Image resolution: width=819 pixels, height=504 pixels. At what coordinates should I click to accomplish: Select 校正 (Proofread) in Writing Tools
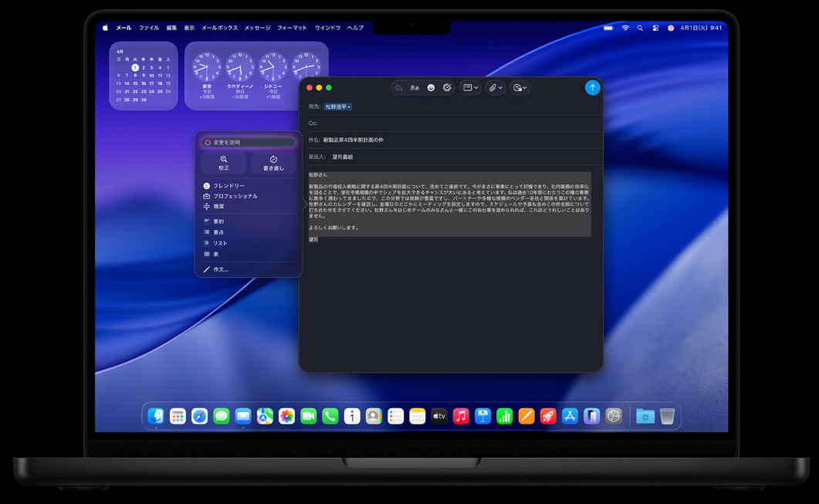pyautogui.click(x=224, y=163)
